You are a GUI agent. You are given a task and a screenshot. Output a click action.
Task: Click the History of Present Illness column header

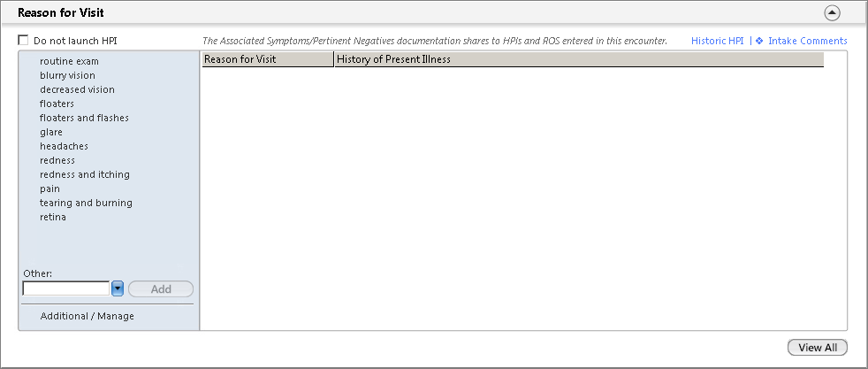(579, 59)
